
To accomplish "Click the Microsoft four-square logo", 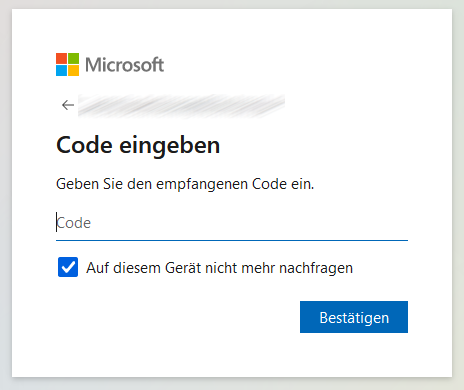I will coord(67,64).
